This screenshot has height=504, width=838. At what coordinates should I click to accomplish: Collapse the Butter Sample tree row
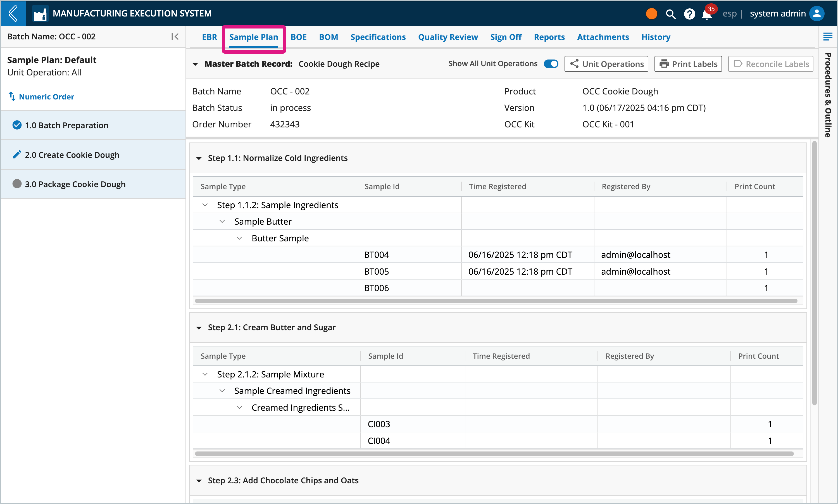click(239, 238)
